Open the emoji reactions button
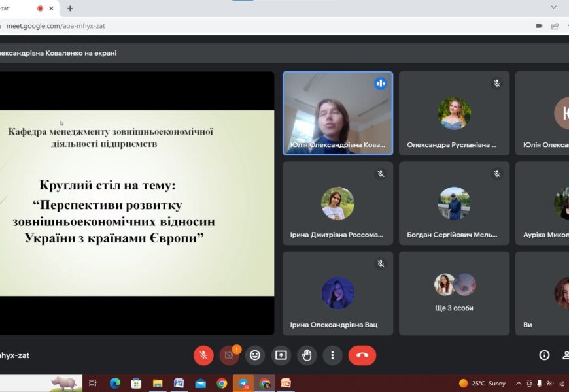This screenshot has width=569, height=392. (255, 355)
